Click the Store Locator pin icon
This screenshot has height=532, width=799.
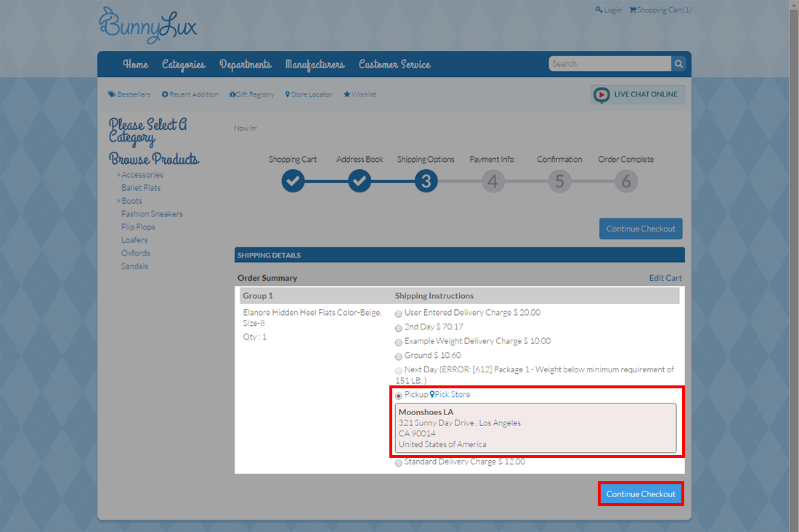tap(288, 94)
